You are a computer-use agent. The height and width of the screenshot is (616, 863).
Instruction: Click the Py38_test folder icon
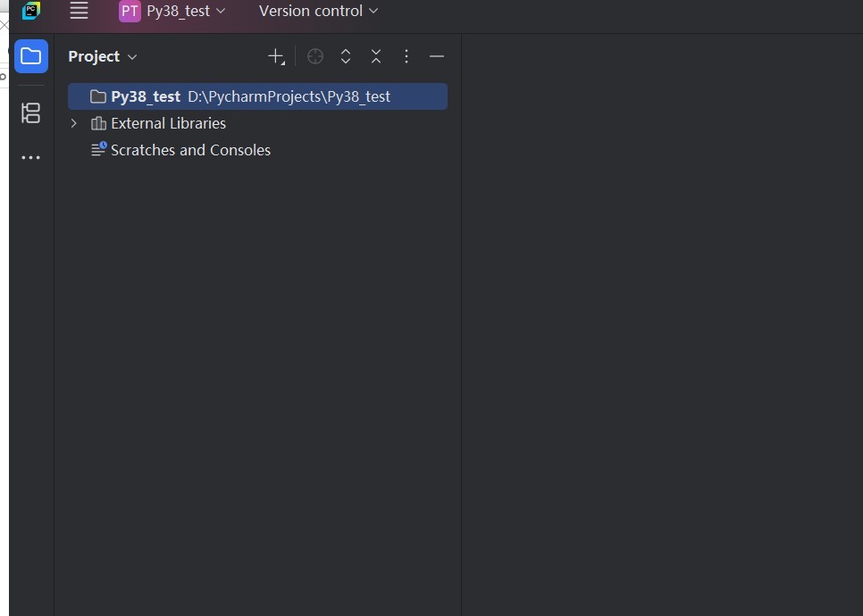pyautogui.click(x=98, y=96)
